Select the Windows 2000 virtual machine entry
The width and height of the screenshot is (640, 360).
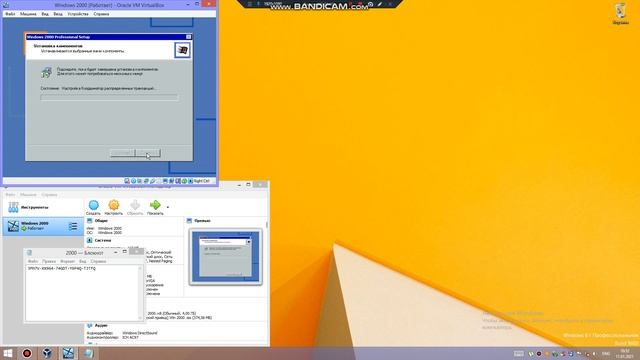pos(43,226)
